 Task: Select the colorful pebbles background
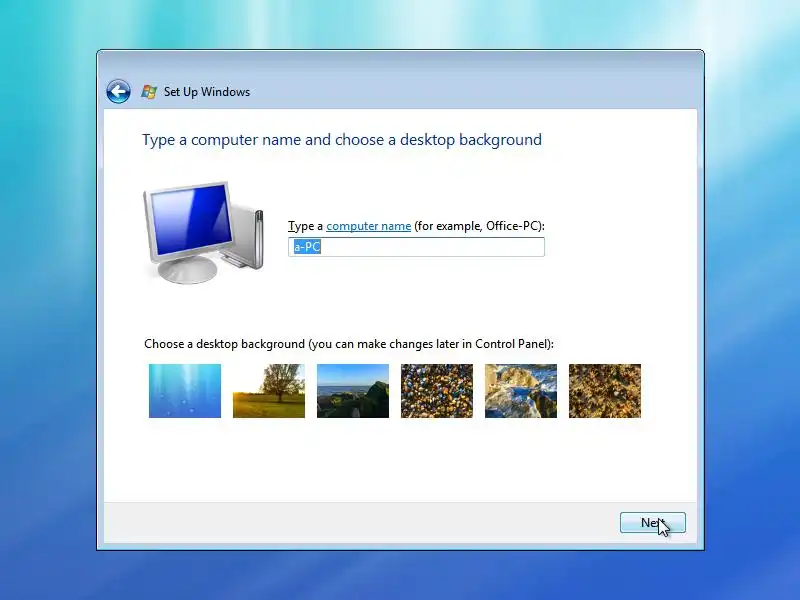(437, 391)
